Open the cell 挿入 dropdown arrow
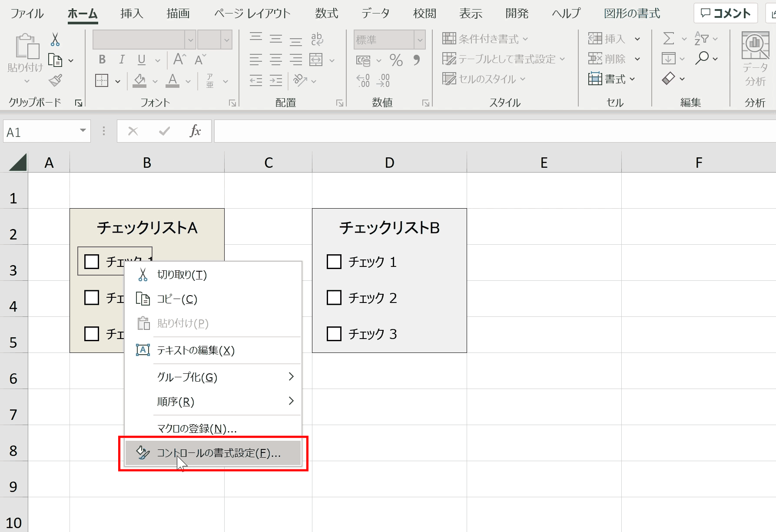The width and height of the screenshot is (776, 532). 637,39
